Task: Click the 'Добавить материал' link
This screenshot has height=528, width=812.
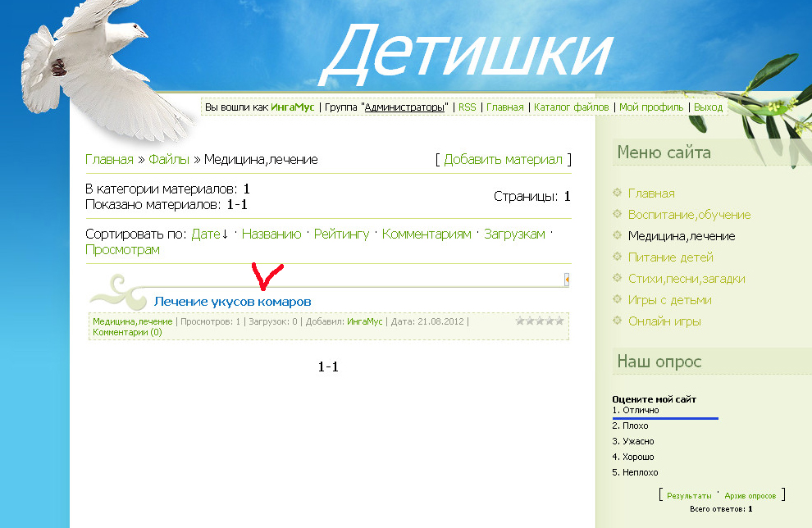Action: pos(503,159)
